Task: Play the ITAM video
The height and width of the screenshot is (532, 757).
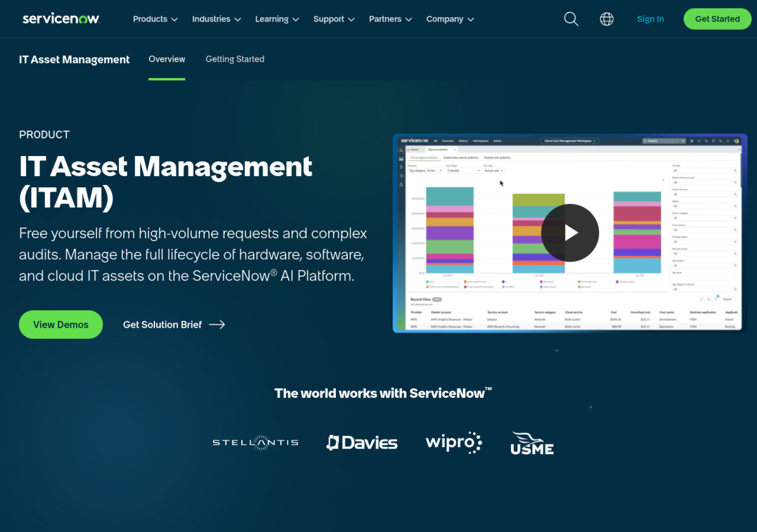Action: click(x=570, y=233)
